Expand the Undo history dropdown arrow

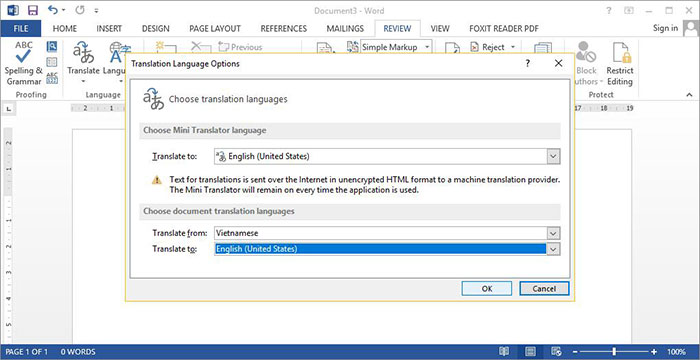click(x=63, y=10)
